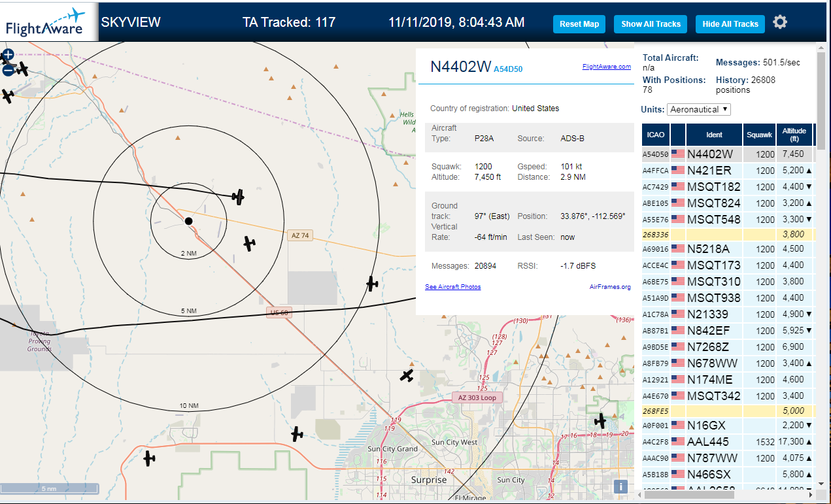Click the receiver location dot at map center
Image resolution: width=831 pixels, height=504 pixels.
(188, 221)
